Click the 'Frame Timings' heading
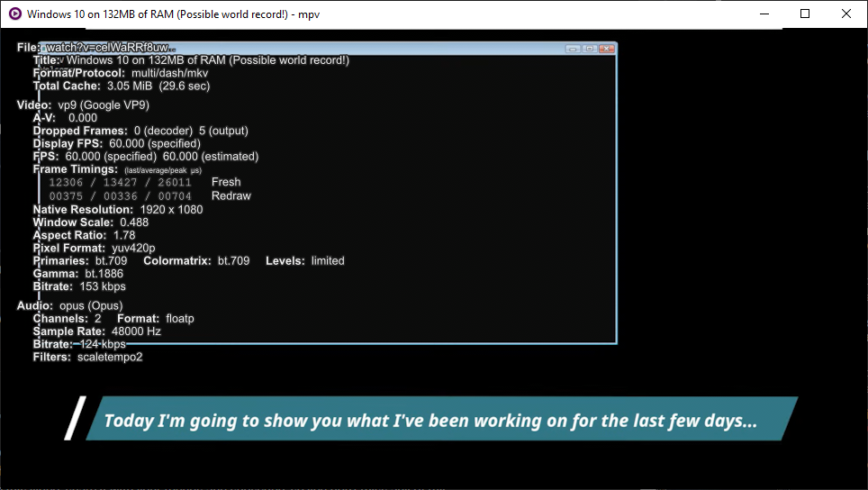 (x=76, y=169)
